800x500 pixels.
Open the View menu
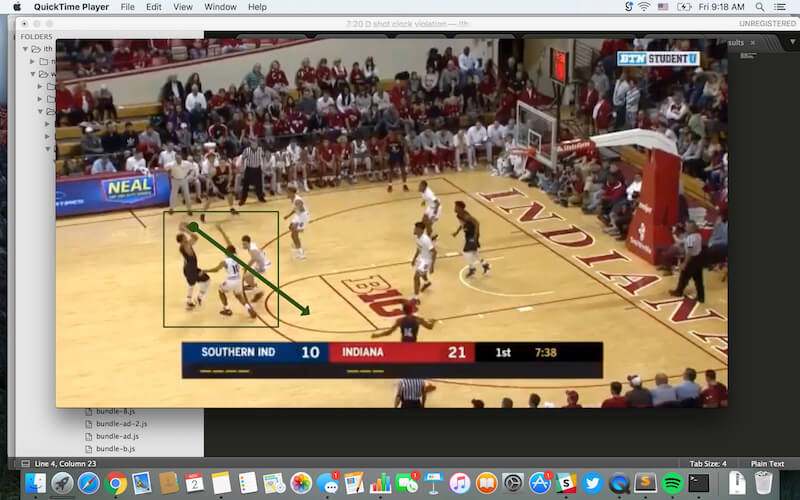pos(183,7)
